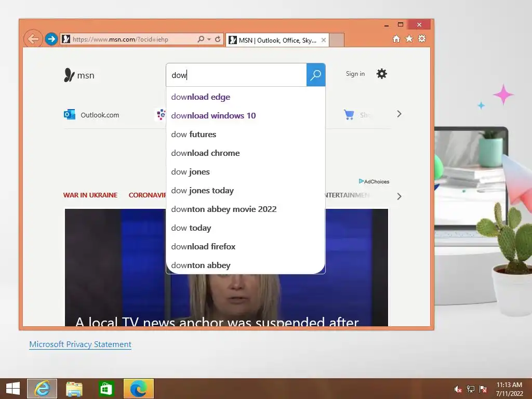The height and width of the screenshot is (399, 532).
Task: Click the Internet Explorer back arrow button
Action: pos(33,39)
